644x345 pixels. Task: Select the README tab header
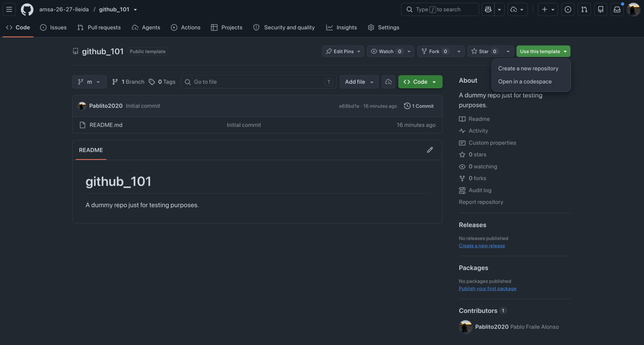tap(91, 150)
